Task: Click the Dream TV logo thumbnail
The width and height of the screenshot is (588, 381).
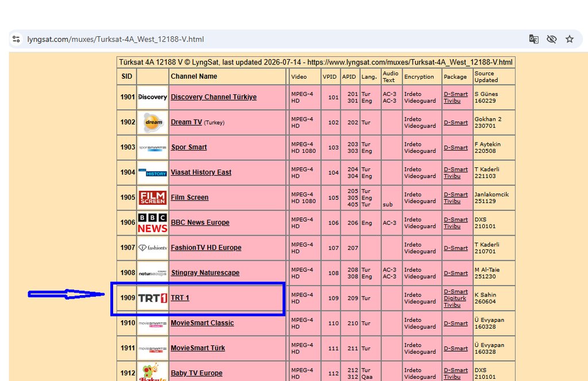Action: [x=153, y=122]
